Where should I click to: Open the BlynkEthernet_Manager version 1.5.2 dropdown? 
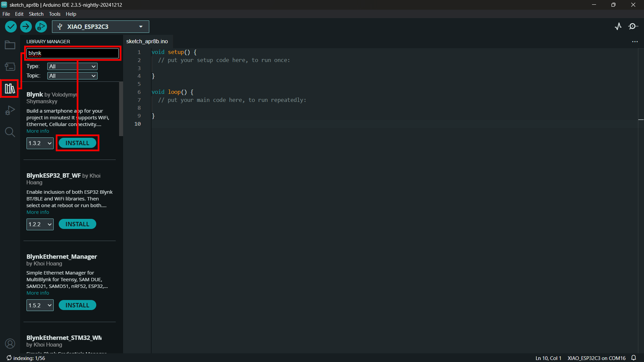[x=40, y=305]
